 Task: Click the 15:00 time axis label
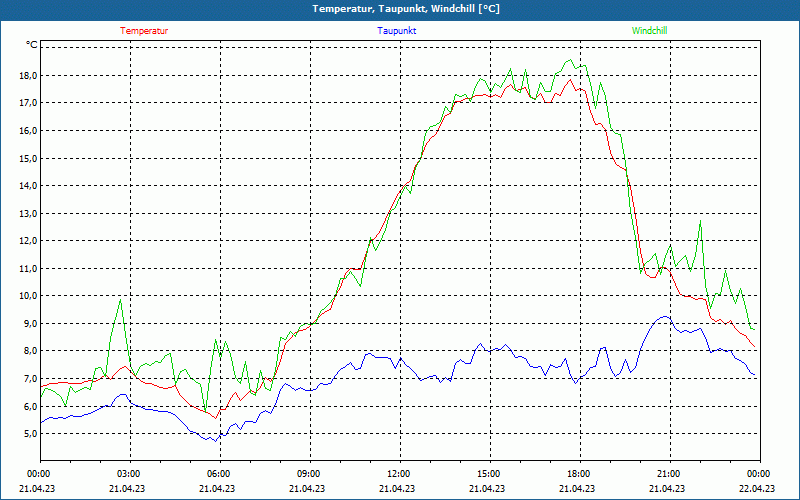489,474
